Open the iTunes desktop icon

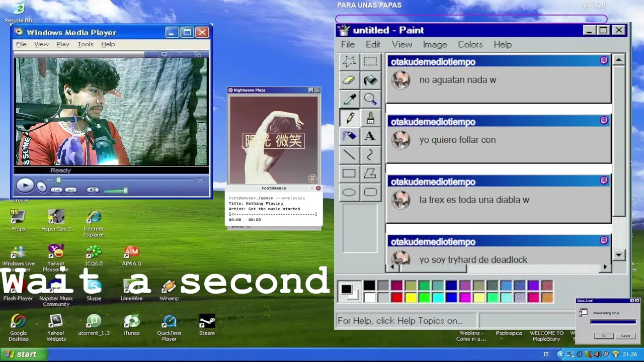coord(131,325)
